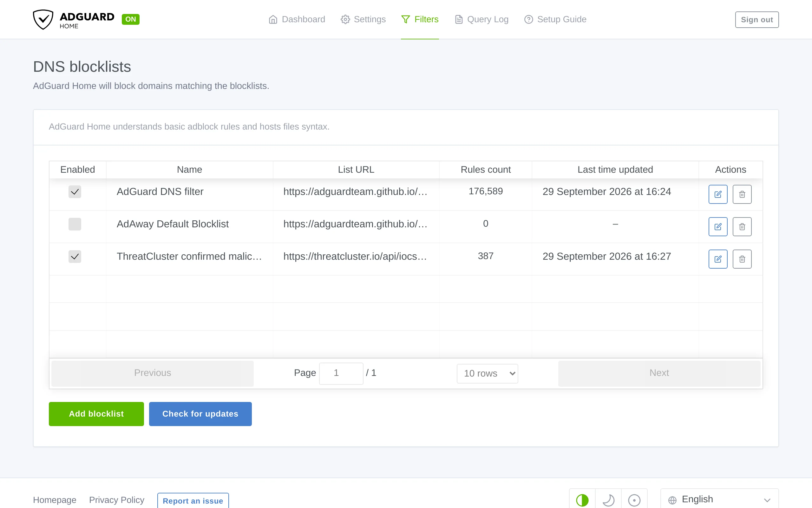The height and width of the screenshot is (508, 812).
Task: Open the Query Log tab
Action: coord(481,19)
